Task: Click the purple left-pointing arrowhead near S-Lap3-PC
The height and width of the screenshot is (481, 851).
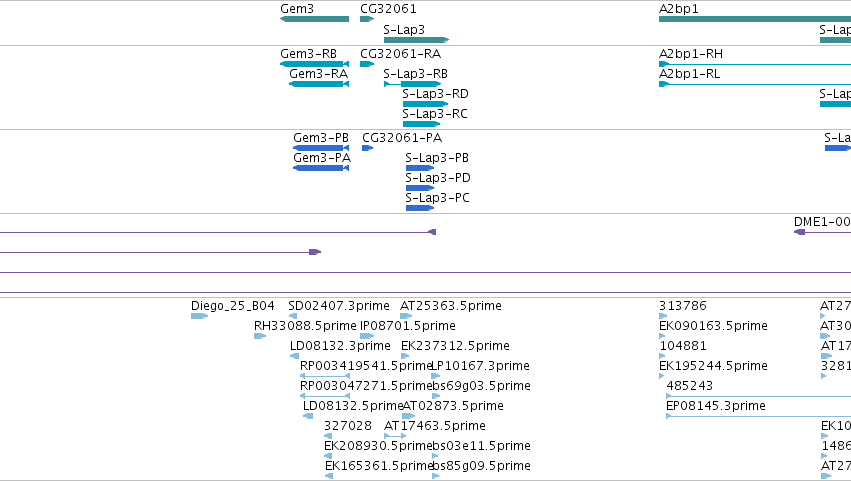Action: [432, 232]
